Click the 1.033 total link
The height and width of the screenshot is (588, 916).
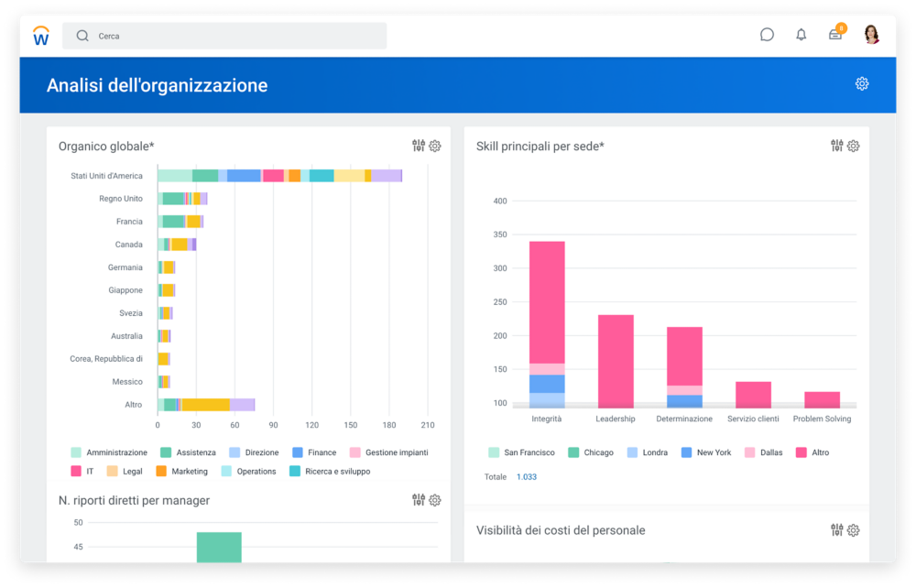coord(527,477)
